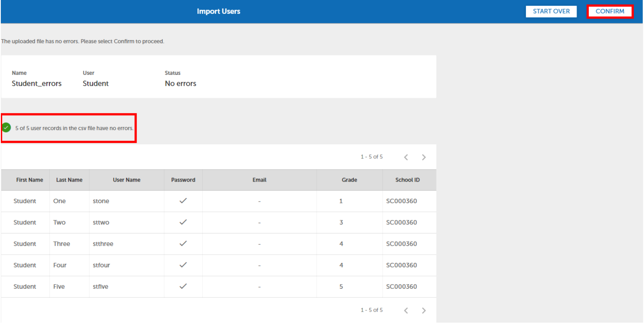Click password checkmark in stthree row
This screenshot has width=644, height=323.
(x=183, y=243)
